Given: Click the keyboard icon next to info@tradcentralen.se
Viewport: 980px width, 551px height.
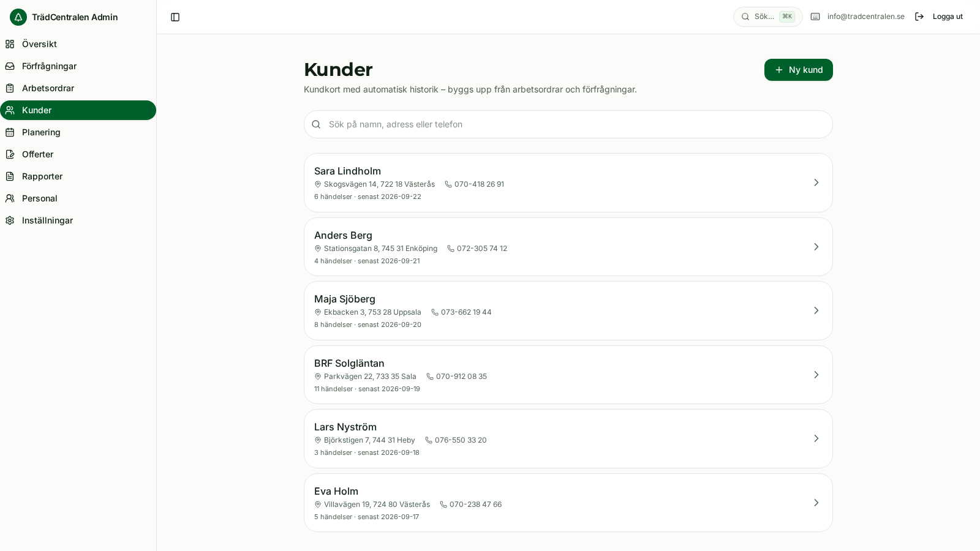Looking at the screenshot, I should coord(815,17).
